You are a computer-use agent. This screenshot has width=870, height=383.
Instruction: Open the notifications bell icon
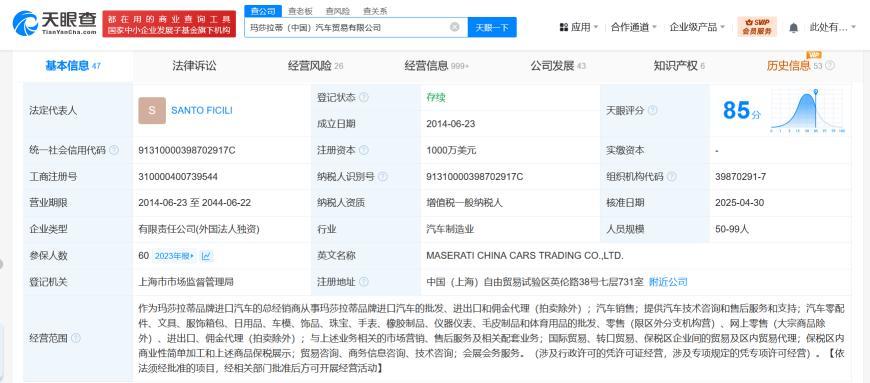pos(793,27)
